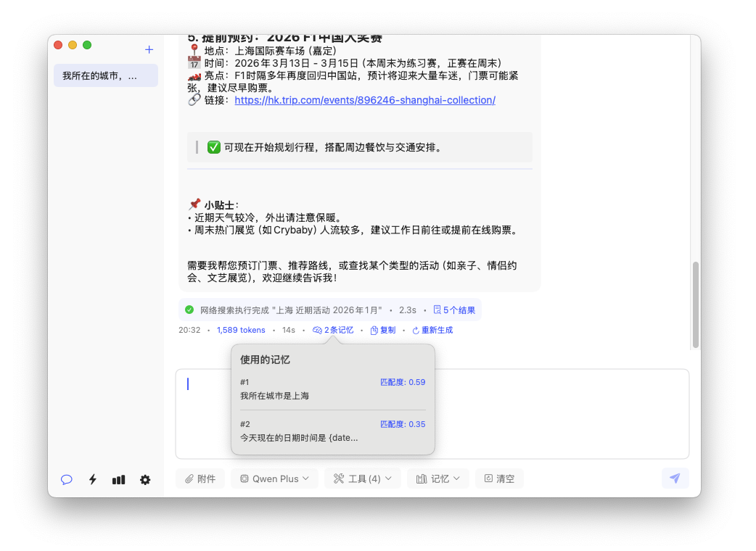Expand the 工具 (4) tools dropdown

tap(363, 478)
